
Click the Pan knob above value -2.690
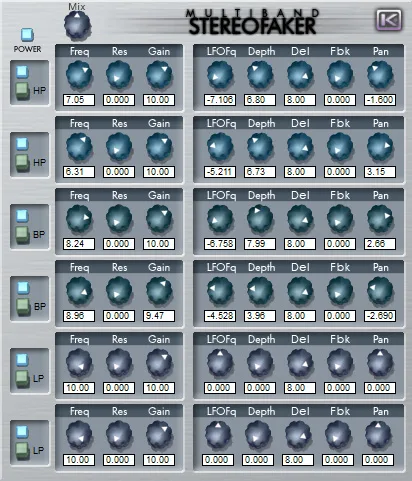pos(380,291)
